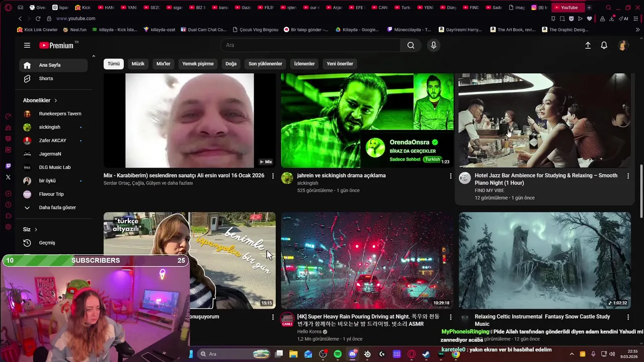Open Zafer AKCAY subscription
The height and width of the screenshot is (362, 644).
tap(53, 141)
